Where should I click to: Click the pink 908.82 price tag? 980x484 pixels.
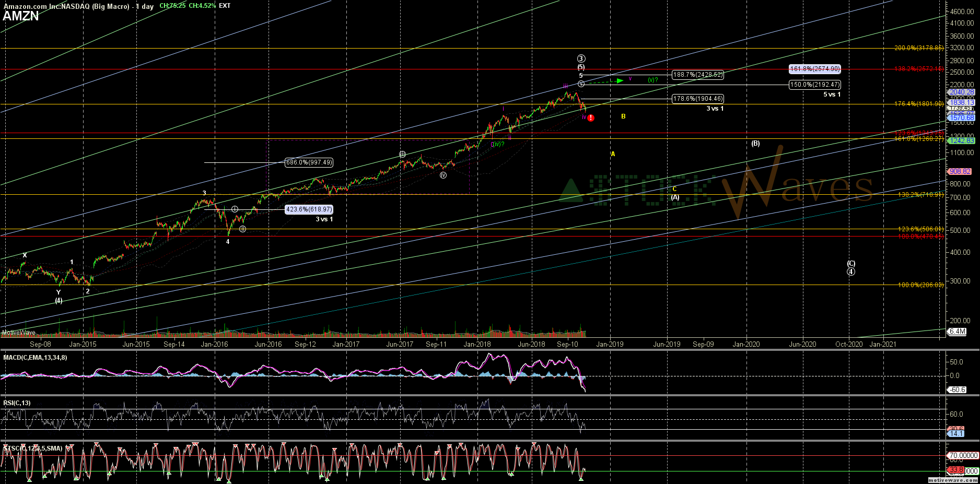point(960,171)
